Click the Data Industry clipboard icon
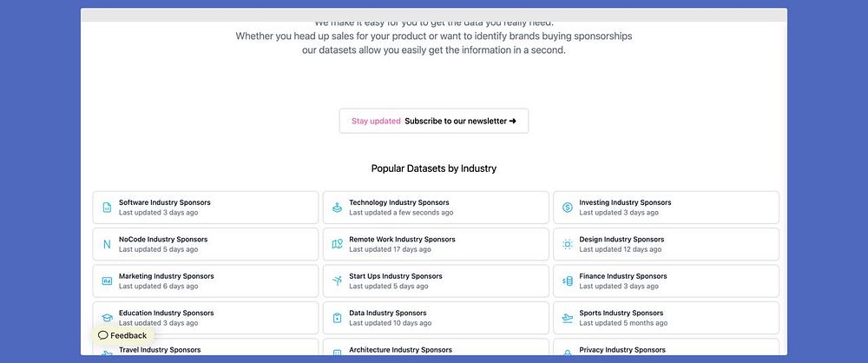This screenshot has height=363, width=868. pos(337,318)
